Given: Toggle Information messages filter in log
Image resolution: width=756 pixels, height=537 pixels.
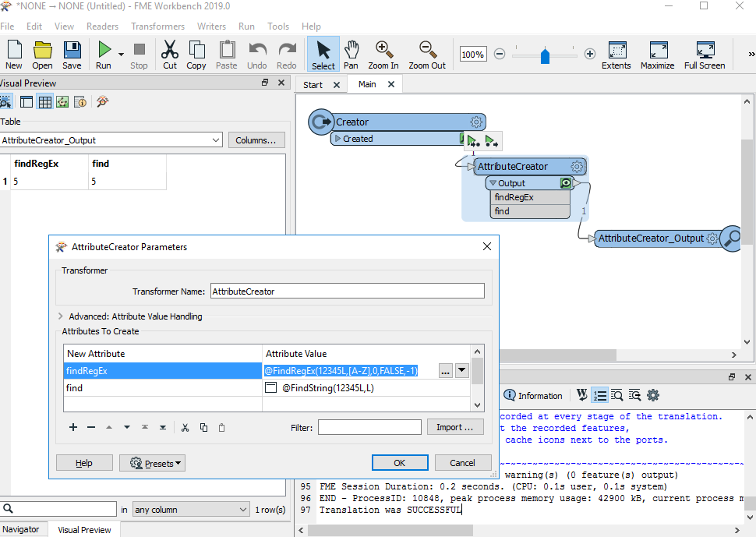Looking at the screenshot, I should (533, 396).
